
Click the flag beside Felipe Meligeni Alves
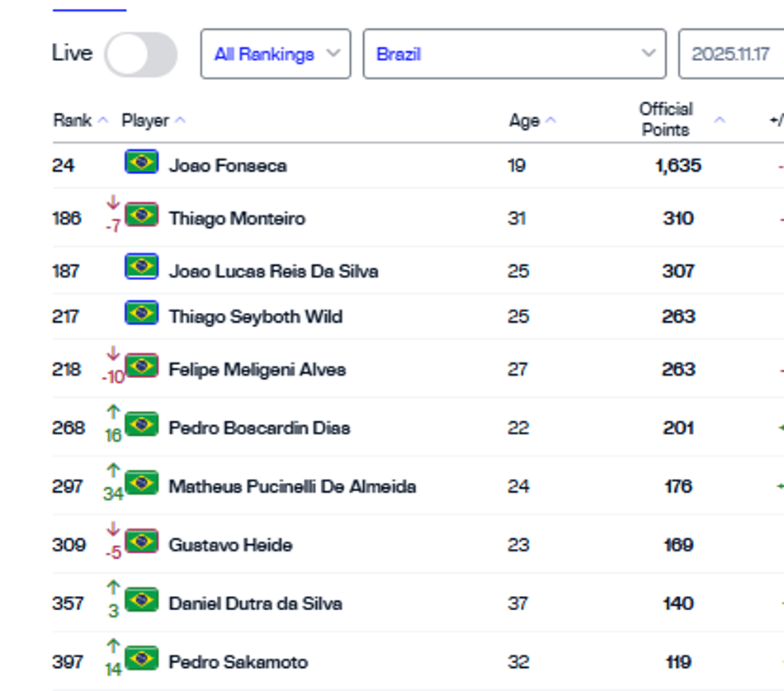click(141, 366)
